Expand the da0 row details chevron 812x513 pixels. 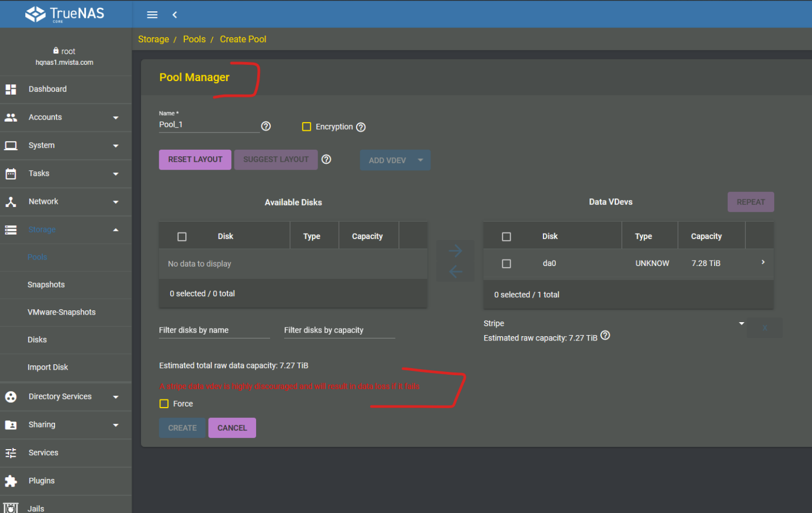(763, 262)
